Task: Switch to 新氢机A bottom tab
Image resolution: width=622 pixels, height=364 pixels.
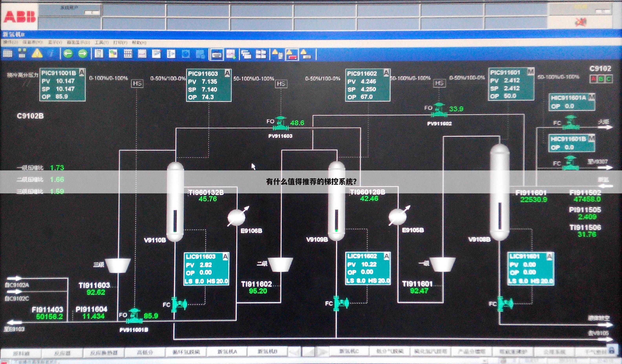Action: (x=227, y=352)
